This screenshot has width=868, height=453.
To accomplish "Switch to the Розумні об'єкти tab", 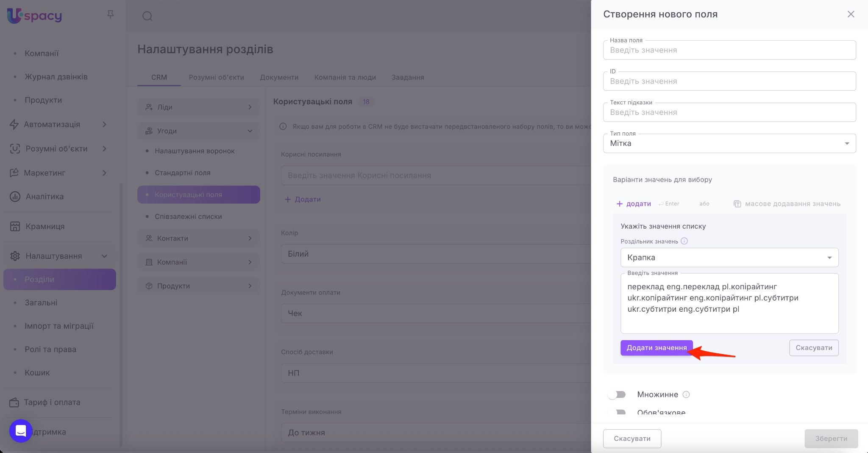I will [x=216, y=77].
